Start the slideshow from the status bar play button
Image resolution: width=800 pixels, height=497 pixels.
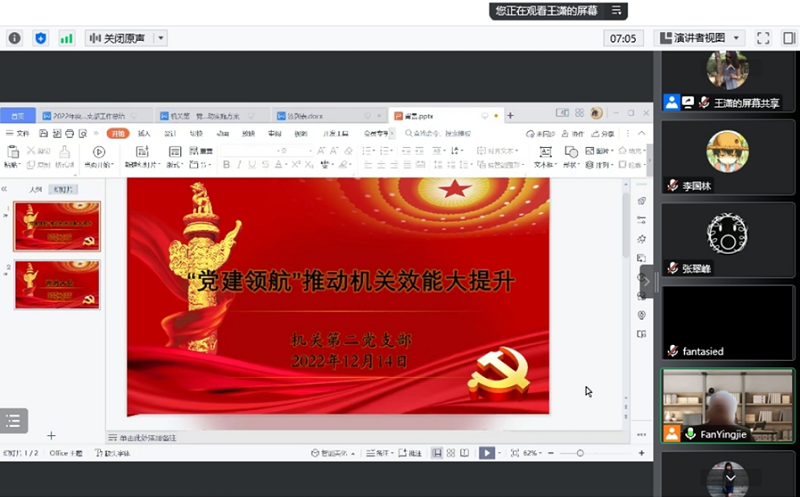(487, 453)
